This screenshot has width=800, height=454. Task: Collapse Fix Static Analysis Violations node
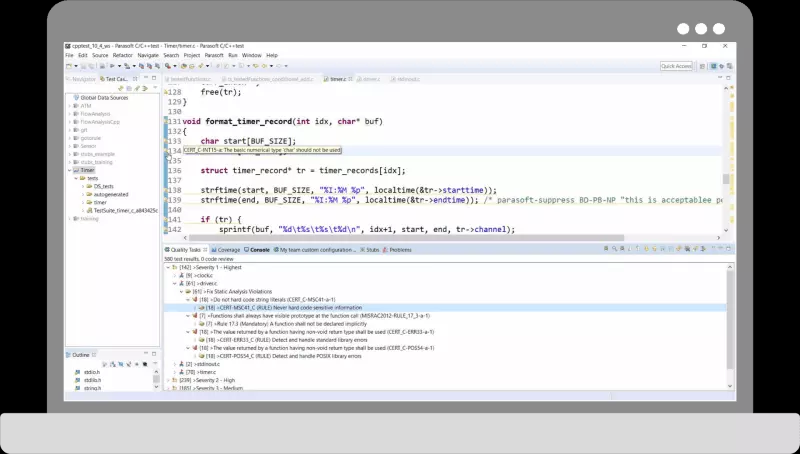[x=182, y=292]
